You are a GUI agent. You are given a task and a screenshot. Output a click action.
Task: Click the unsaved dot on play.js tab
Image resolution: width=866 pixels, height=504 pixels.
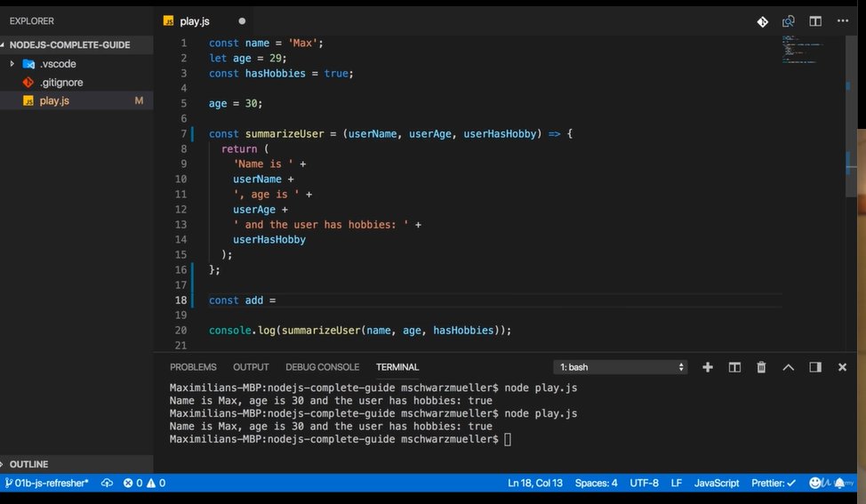point(242,21)
